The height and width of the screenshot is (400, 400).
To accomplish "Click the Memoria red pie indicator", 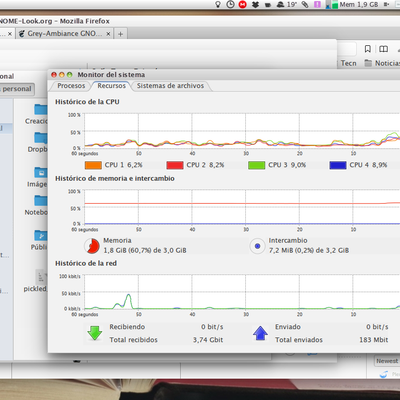I will [x=92, y=246].
